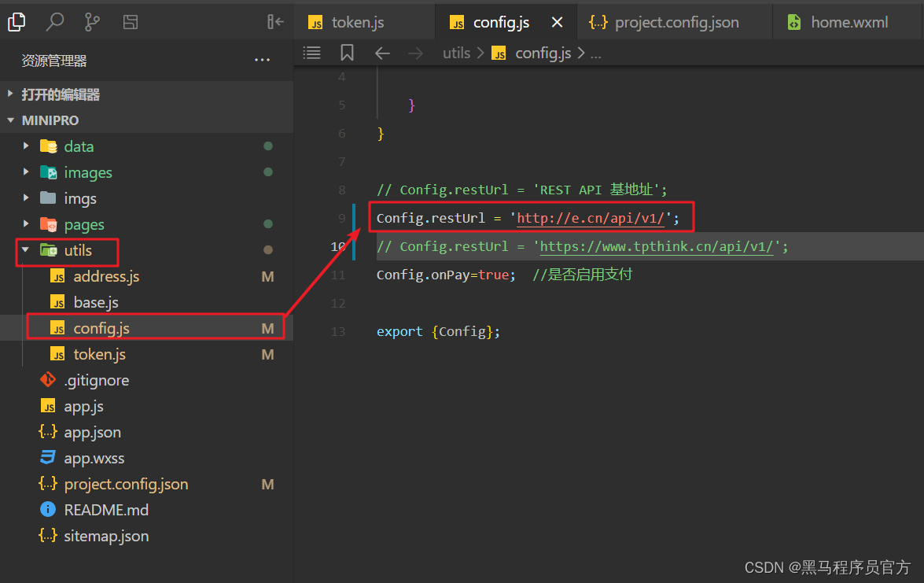Collapse the MINIPRO project root
The image size is (924, 583).
(147, 120)
